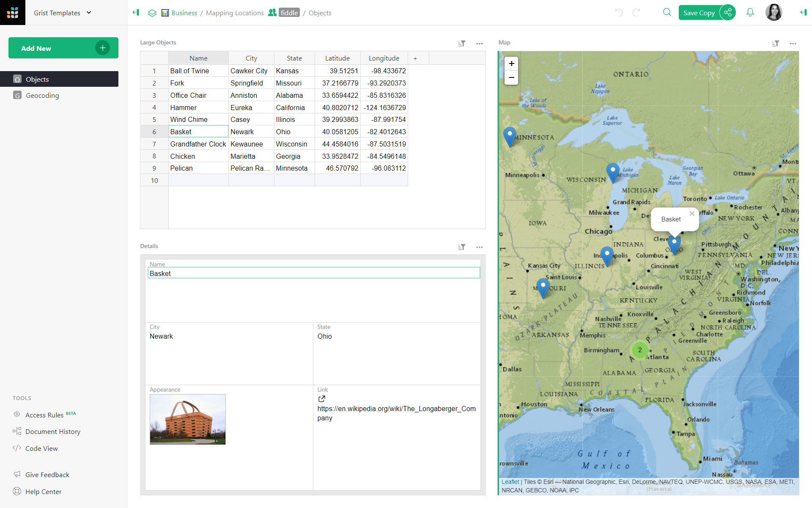Image resolution: width=812 pixels, height=508 pixels.
Task: Open sort and filter for Large Objects
Action: point(461,43)
